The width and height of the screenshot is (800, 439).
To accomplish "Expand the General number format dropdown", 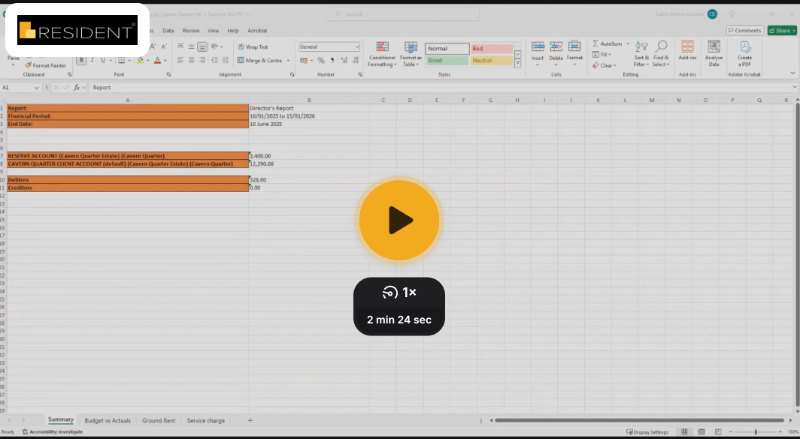I will [x=357, y=47].
